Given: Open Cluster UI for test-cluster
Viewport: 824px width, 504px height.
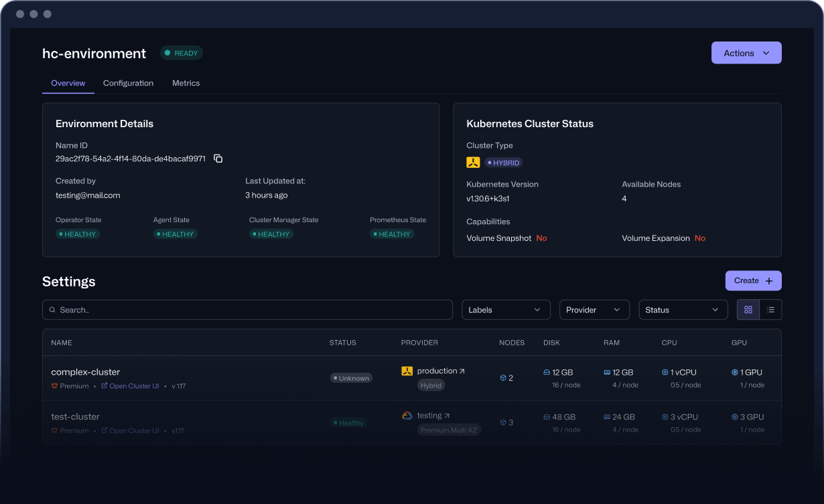Looking at the screenshot, I should coord(130,431).
